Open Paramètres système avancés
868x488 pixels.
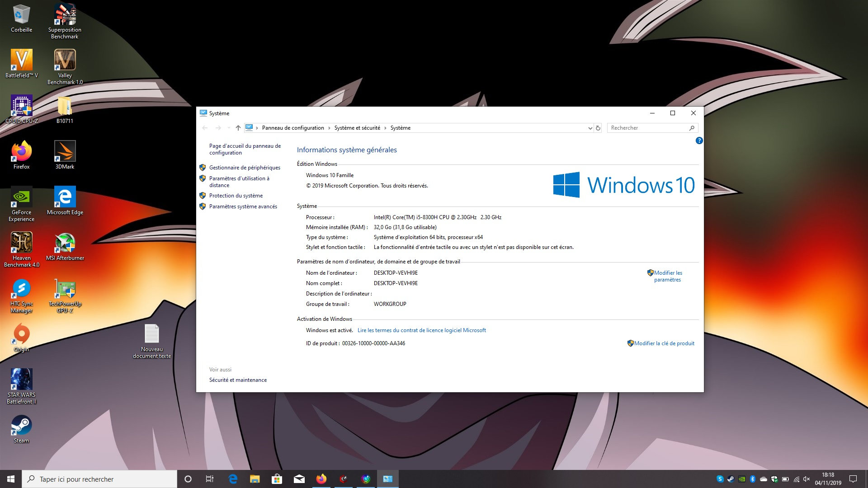[243, 206]
